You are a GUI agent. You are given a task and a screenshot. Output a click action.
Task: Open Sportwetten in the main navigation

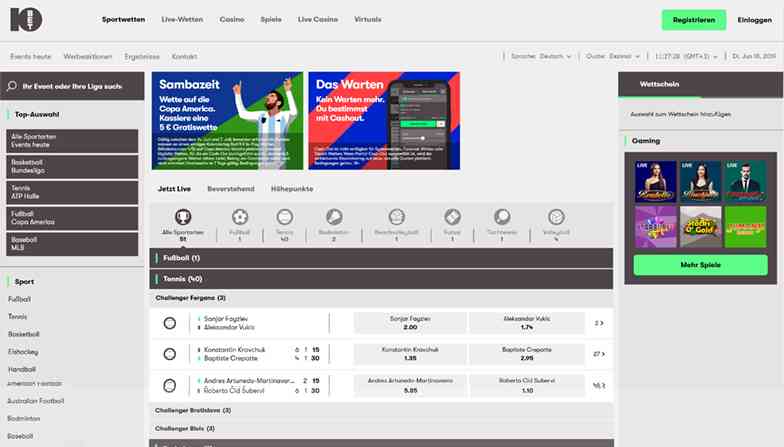tap(124, 20)
